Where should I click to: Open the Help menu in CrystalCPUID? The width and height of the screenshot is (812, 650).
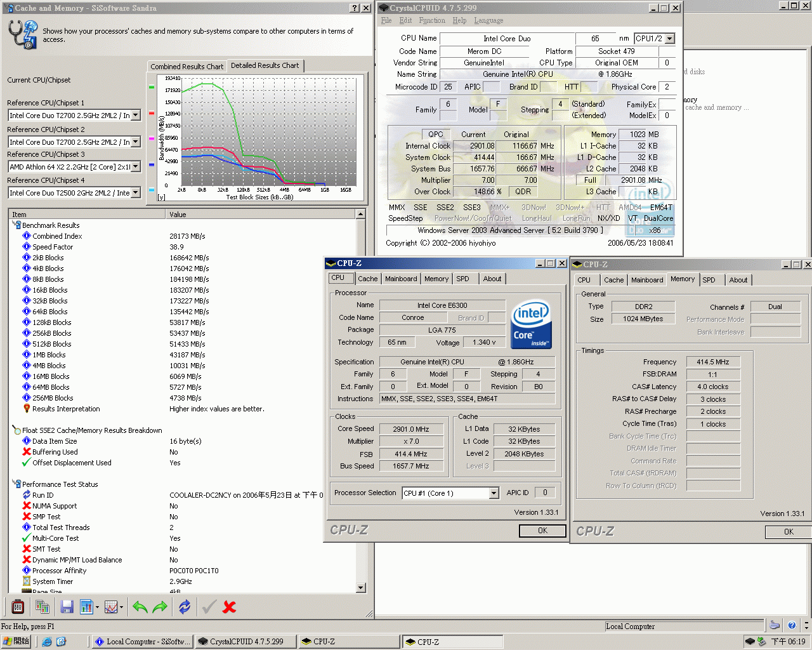[x=459, y=20]
